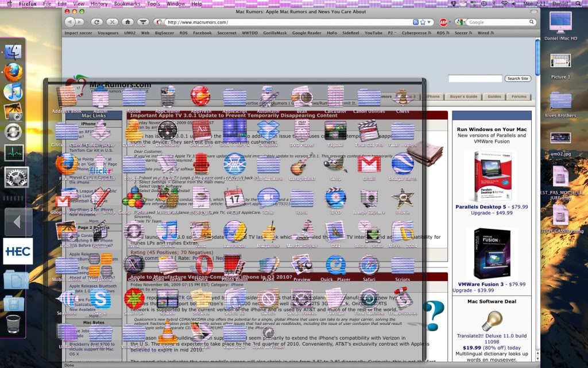Open iCal in the applications grid

[x=234, y=198]
